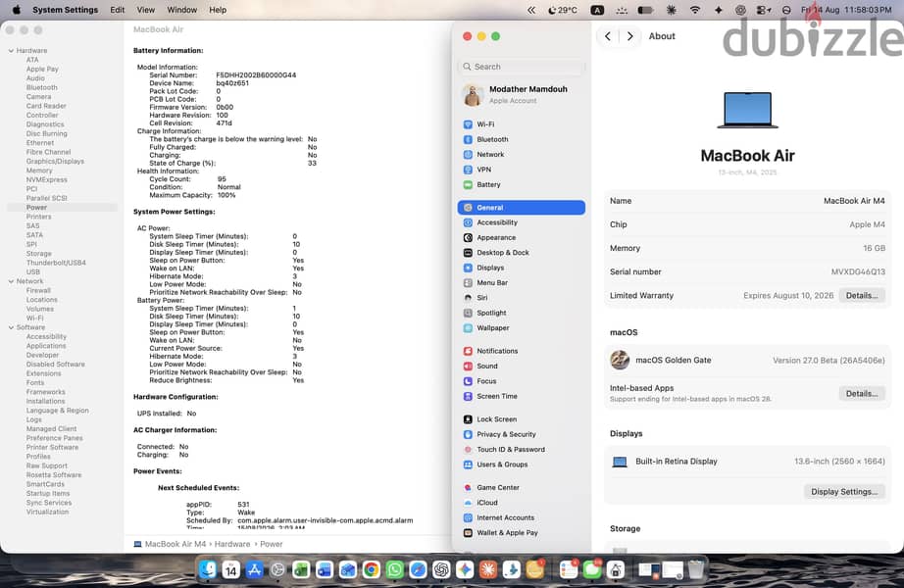Screen dimensions: 904x588
Task: Select Storage in System Information sidebar
Action: pos(38,254)
